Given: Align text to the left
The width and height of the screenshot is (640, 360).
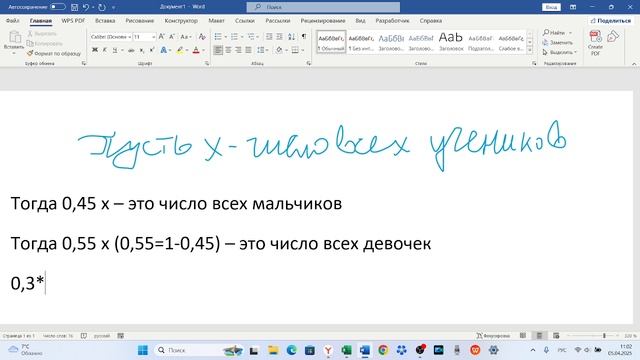Looking at the screenshot, I should coord(218,50).
